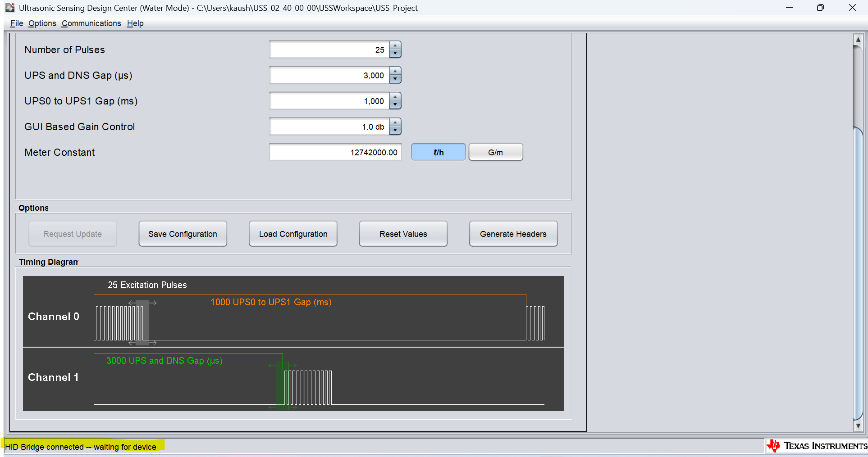This screenshot has height=457, width=868.
Task: Click the Meter Constant input field
Action: click(335, 152)
